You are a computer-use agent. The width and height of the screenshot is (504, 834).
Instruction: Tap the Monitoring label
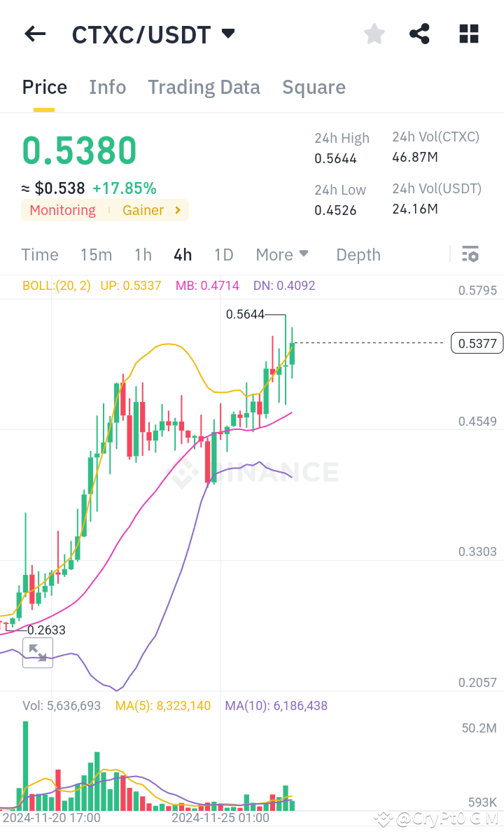[62, 210]
